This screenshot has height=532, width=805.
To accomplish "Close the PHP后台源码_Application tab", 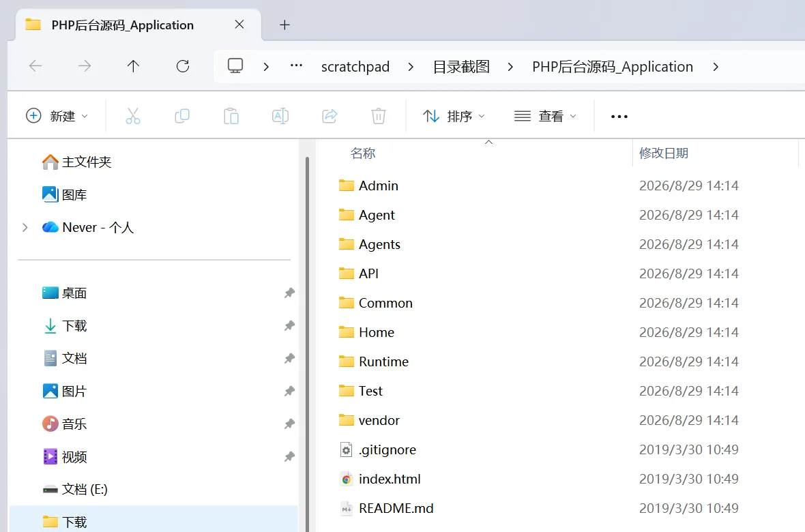I will pos(239,24).
